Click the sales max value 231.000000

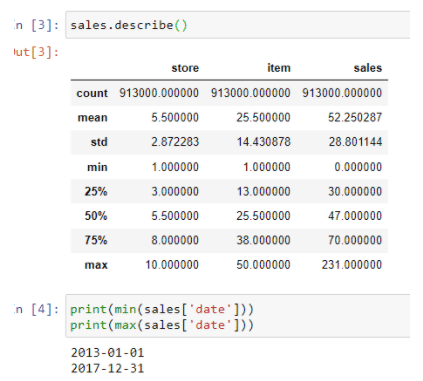[x=352, y=265]
